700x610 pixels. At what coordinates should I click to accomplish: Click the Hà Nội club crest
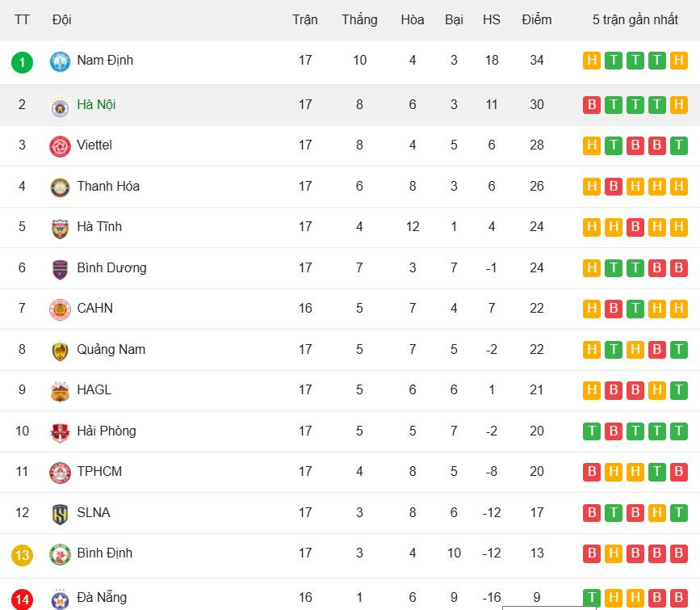(60, 106)
